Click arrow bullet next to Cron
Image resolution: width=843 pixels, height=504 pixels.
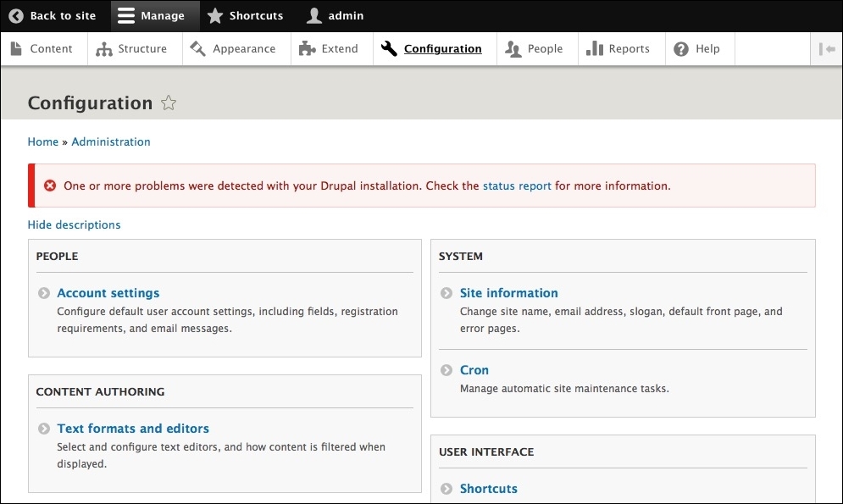pyautogui.click(x=446, y=369)
